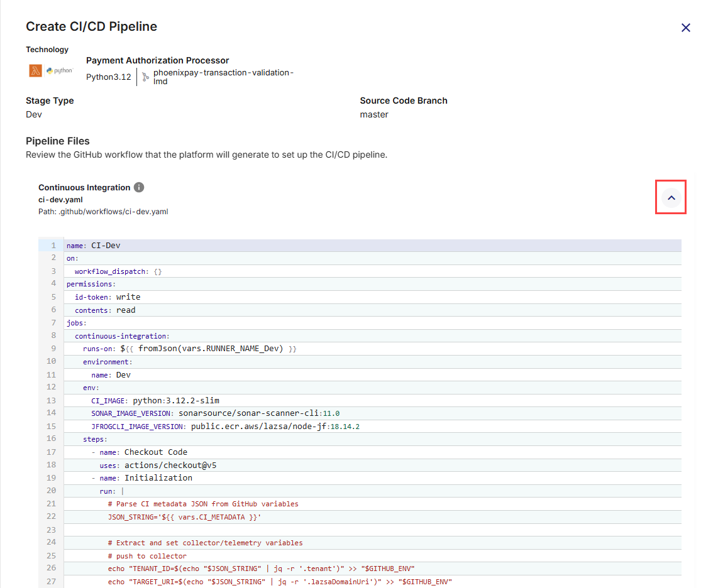The width and height of the screenshot is (718, 588).
Task: Click the git branch icon beside repository name
Action: [x=145, y=77]
